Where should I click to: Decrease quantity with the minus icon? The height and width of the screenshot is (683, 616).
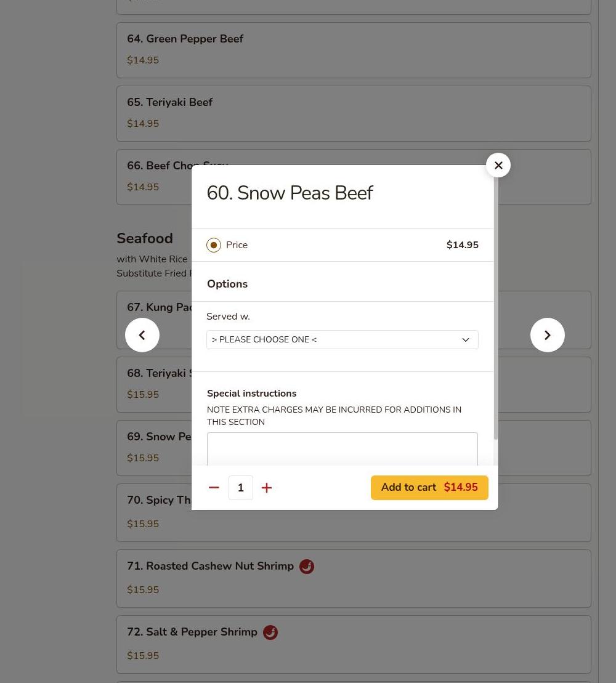tap(214, 488)
